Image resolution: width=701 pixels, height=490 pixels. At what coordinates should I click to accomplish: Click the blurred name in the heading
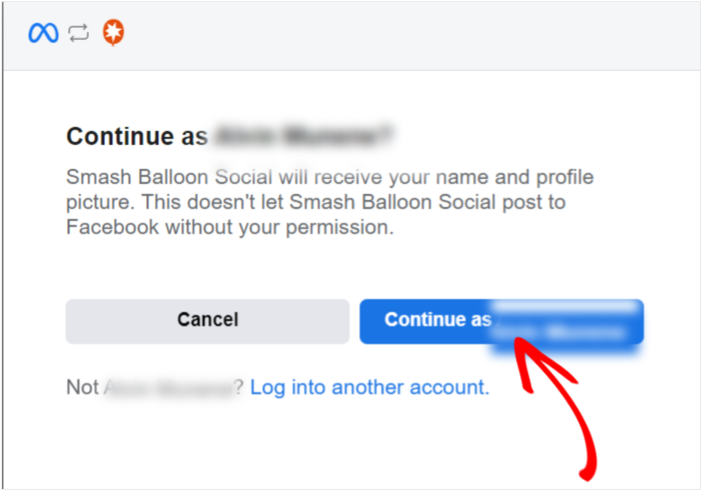click(x=302, y=136)
